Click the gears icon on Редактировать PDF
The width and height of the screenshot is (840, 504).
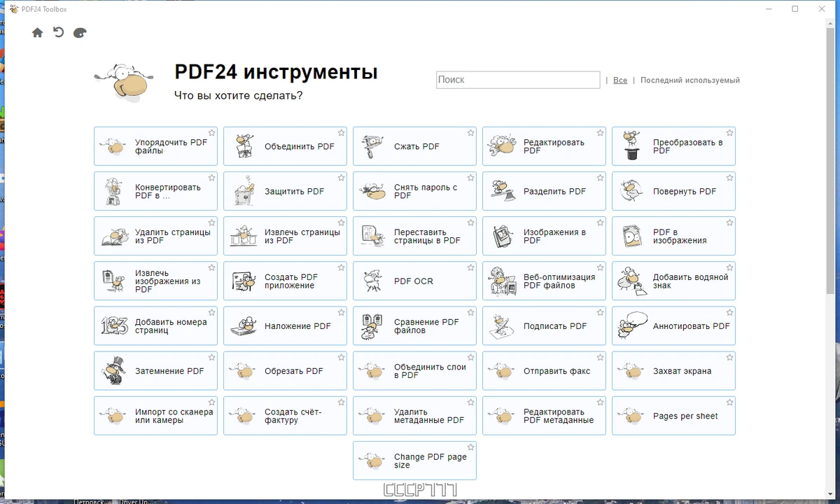tap(502, 146)
